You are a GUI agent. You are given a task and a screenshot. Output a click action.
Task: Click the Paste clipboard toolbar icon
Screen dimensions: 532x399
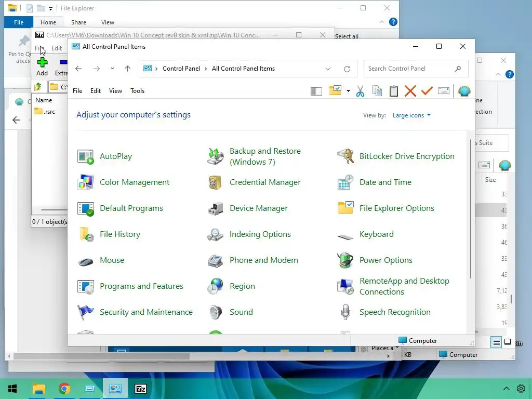[x=394, y=91]
